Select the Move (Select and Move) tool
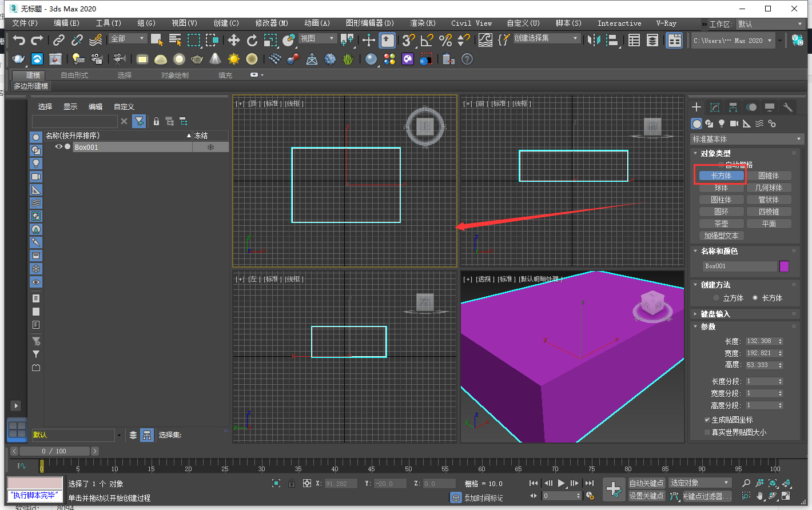Viewport: 812px width, 510px height. 233,40
